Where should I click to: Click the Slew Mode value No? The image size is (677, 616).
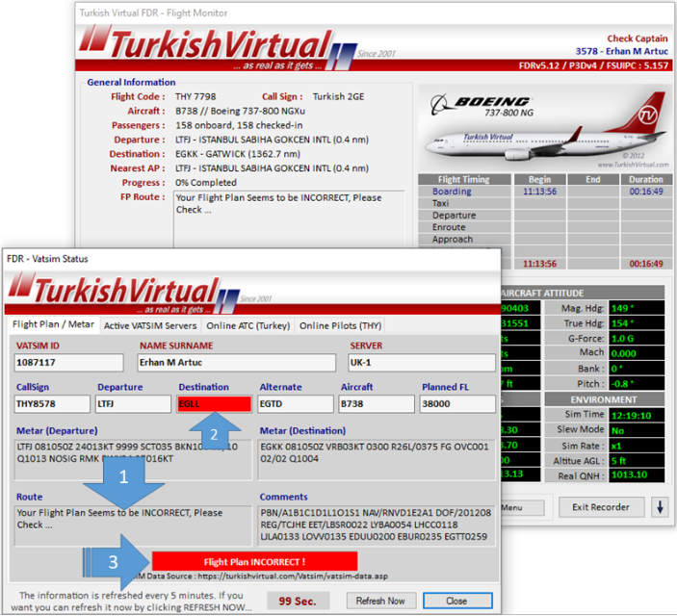[637, 431]
